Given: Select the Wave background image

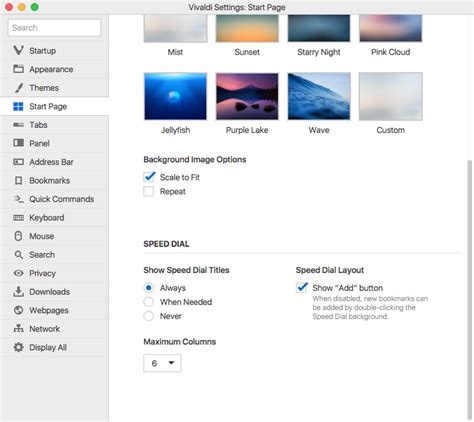Looking at the screenshot, I should [x=319, y=96].
